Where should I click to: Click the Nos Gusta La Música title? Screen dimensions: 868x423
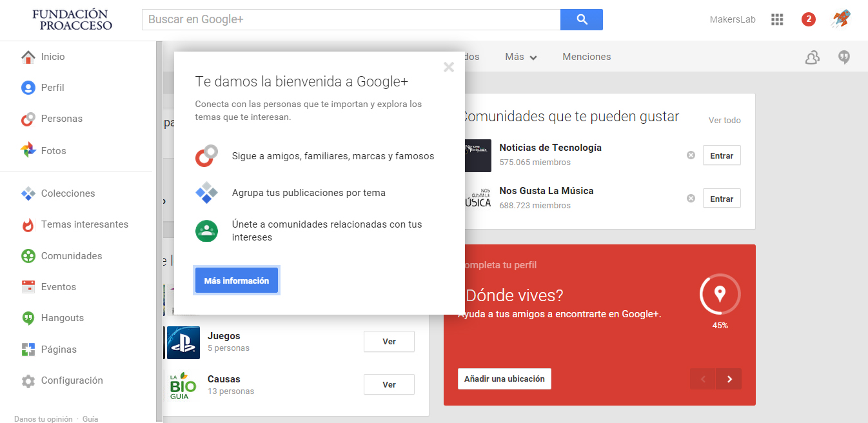tap(546, 191)
